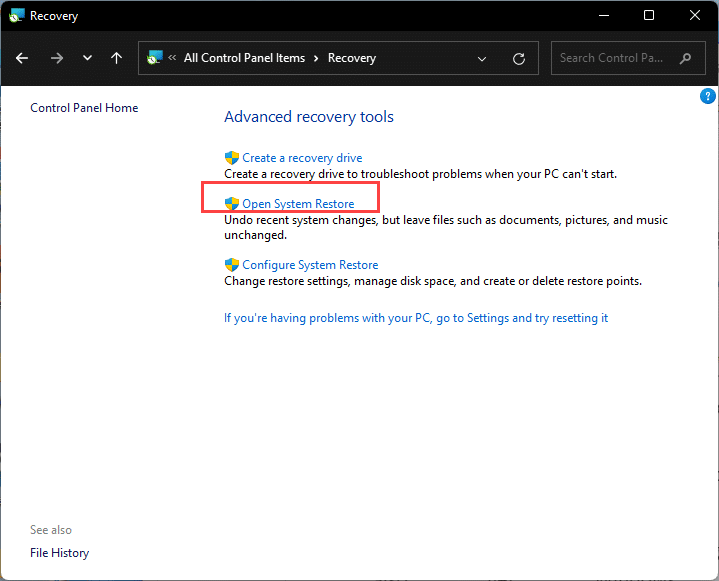This screenshot has height=581, width=719.
Task: Click shield icon beside Create a recovery drive
Action: [232, 158]
